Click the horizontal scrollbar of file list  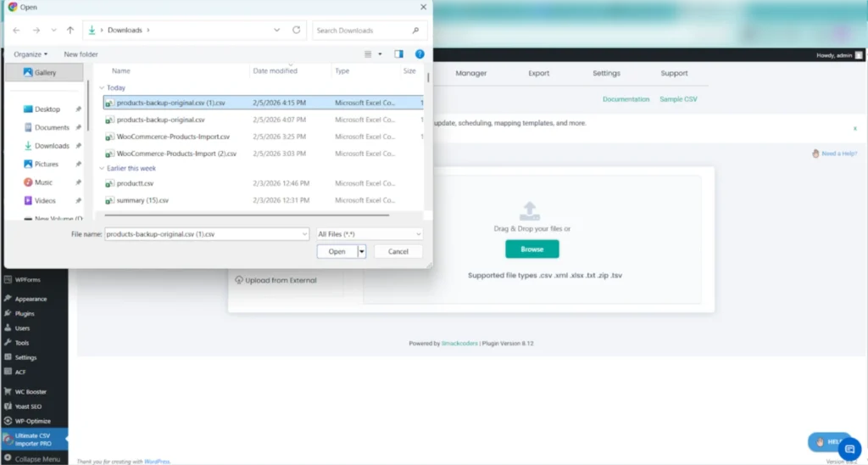247,215
